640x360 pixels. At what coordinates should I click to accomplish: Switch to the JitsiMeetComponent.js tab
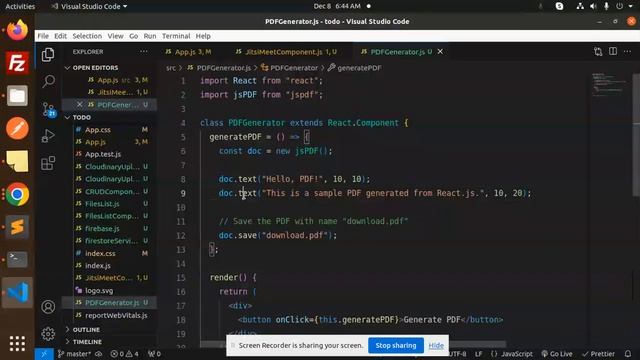point(291,52)
